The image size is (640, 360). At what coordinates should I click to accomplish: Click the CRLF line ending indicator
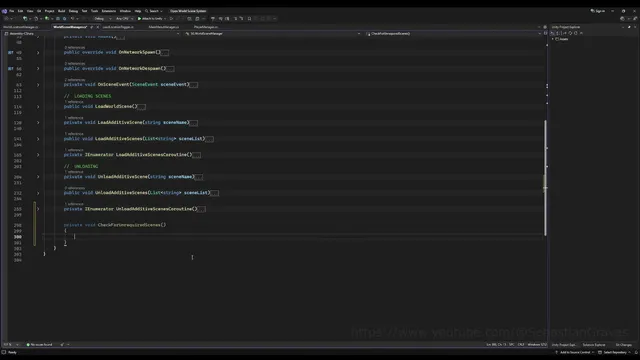521,344
